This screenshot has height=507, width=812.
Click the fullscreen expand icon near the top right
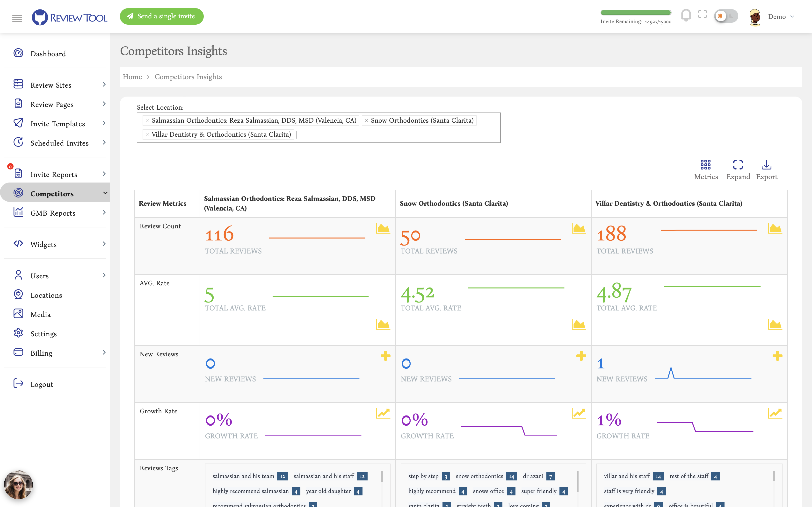pos(703,15)
